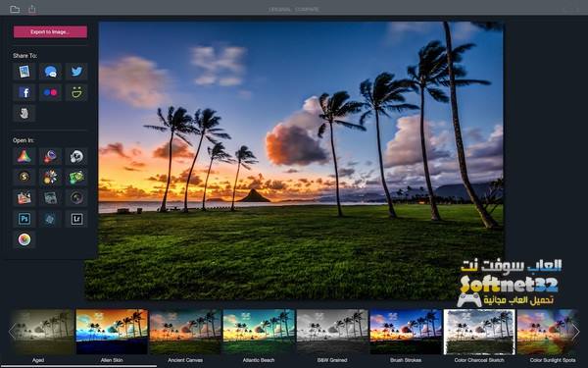The height and width of the screenshot is (368, 588).
Task: Apply the Atlantic Beach preset
Action: pos(259,332)
